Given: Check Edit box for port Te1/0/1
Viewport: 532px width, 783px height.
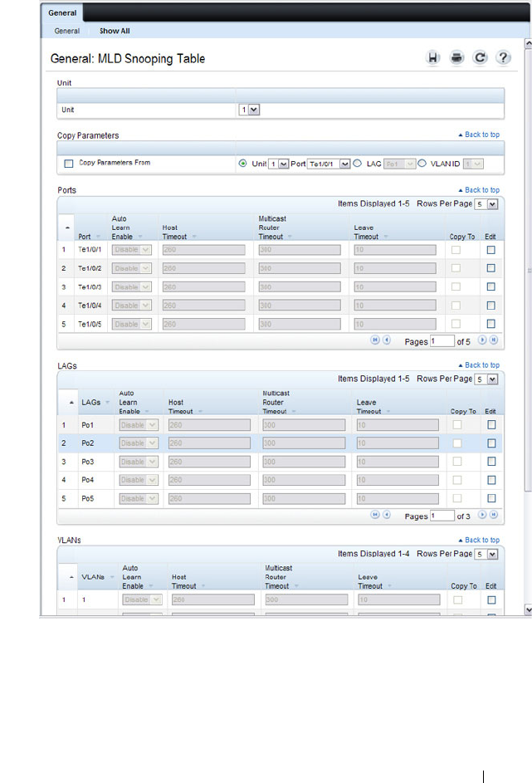Looking at the screenshot, I should click(491, 250).
